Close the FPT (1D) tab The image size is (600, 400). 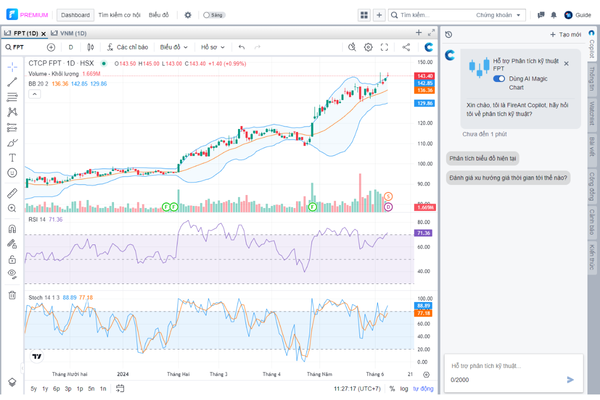click(44, 34)
